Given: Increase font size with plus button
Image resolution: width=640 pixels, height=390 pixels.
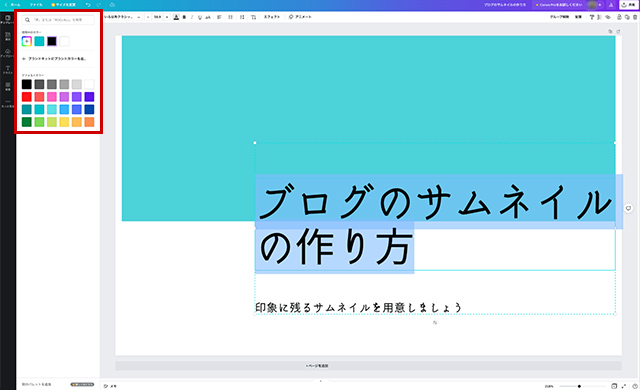Looking at the screenshot, I should click(167, 17).
